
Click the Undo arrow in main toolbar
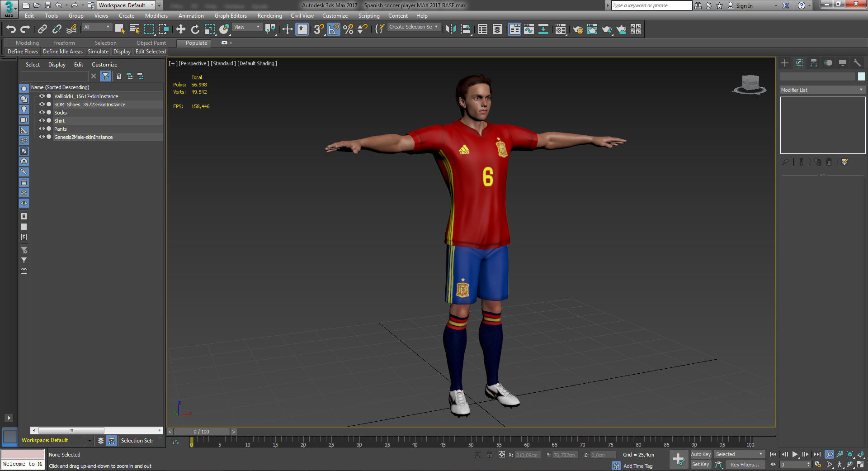(x=11, y=29)
